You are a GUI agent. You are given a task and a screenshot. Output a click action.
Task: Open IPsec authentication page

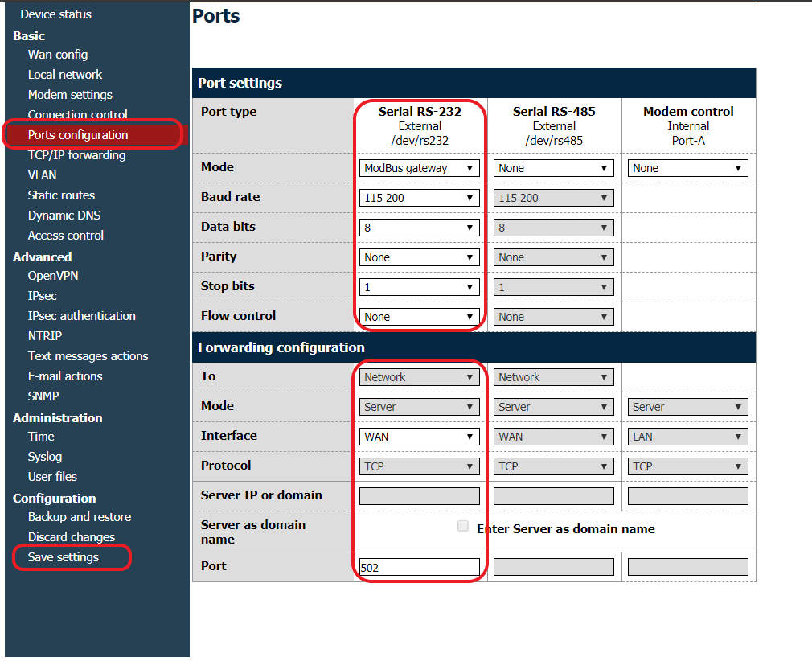point(81,316)
